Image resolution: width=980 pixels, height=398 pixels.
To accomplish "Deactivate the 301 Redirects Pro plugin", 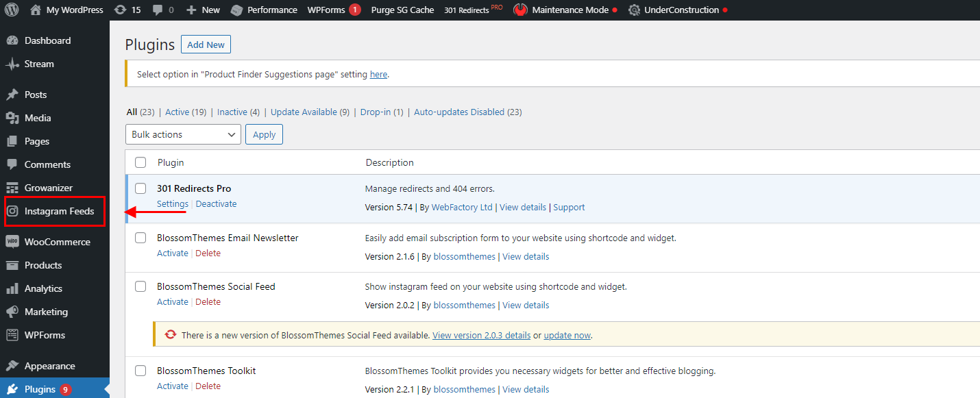I will 216,203.
